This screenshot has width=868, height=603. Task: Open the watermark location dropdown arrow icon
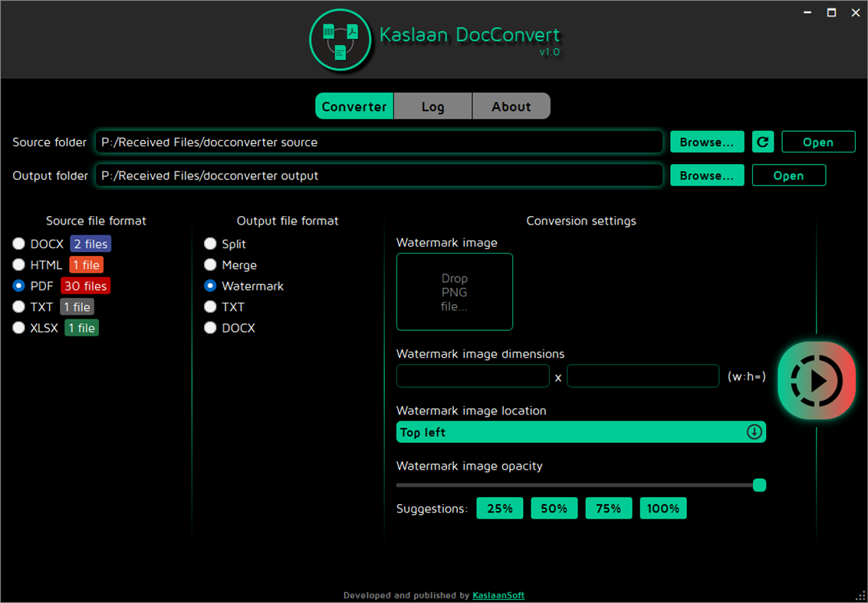[x=752, y=431]
